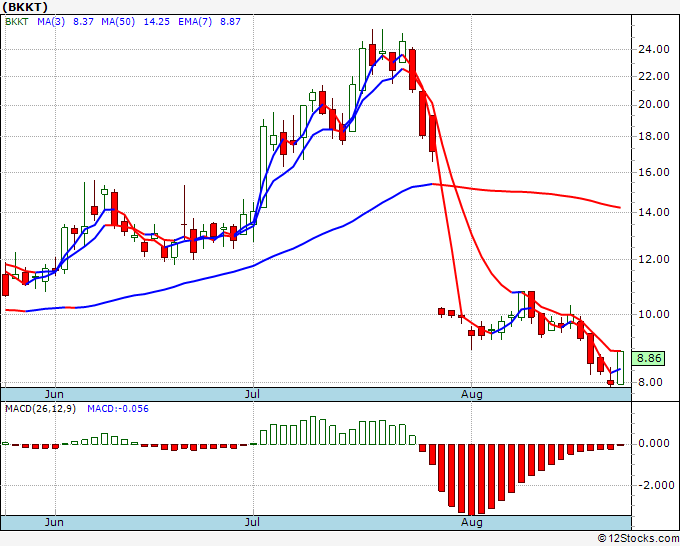Click the 12.00 price axis label
This screenshot has width=680, height=546.
[x=654, y=259]
